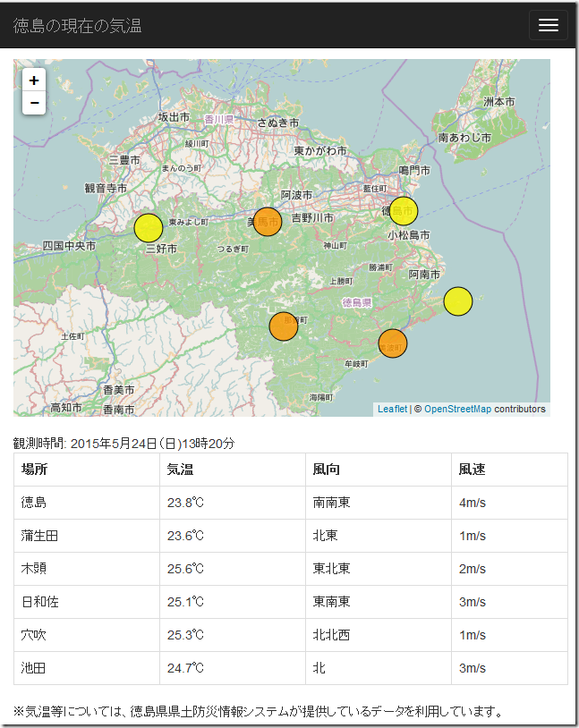Image resolution: width=579 pixels, height=728 pixels.
Task: Click the 南南東 wind direction cell
Action: pos(379,503)
